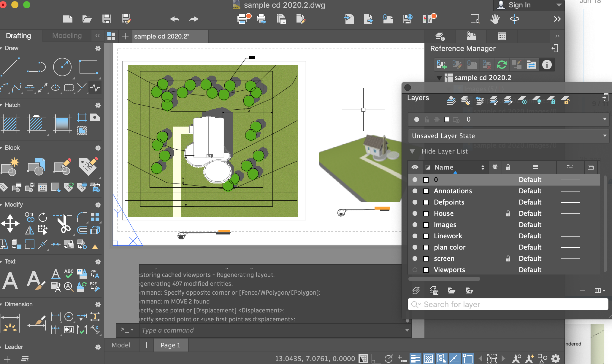Toggle visibility of Linework layer
The image size is (612, 364).
pos(415,236)
